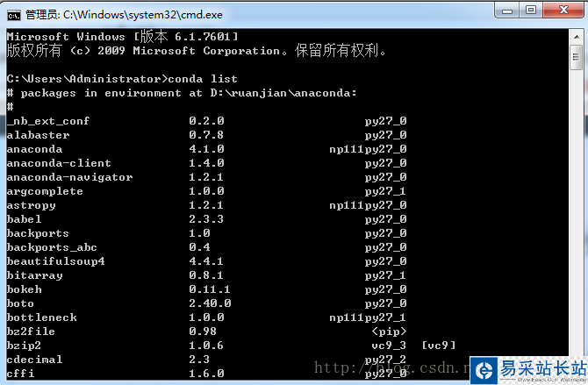Click the package name '_nb_ext_conf'

click(48, 121)
